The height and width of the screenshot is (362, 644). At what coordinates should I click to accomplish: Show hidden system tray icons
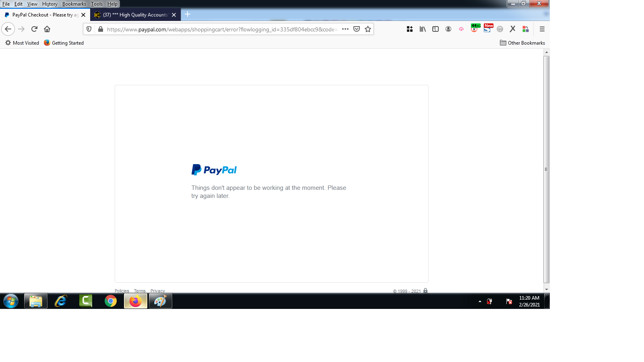click(480, 301)
